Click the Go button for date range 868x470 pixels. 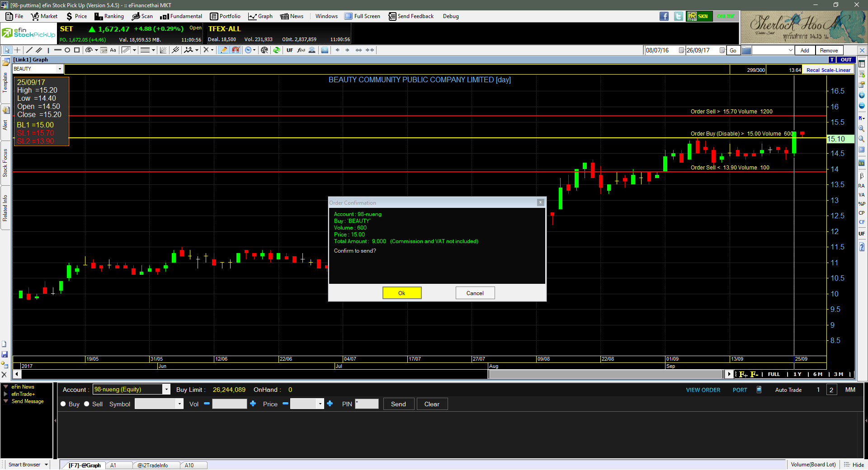pyautogui.click(x=733, y=50)
